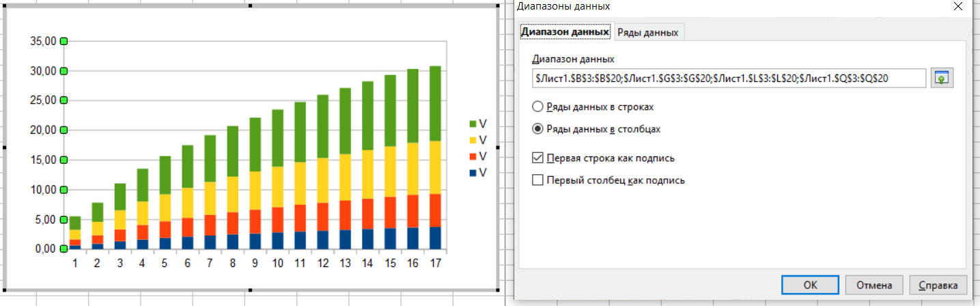Click the blue legend swatch
The width and height of the screenshot is (980, 306).
tap(472, 173)
